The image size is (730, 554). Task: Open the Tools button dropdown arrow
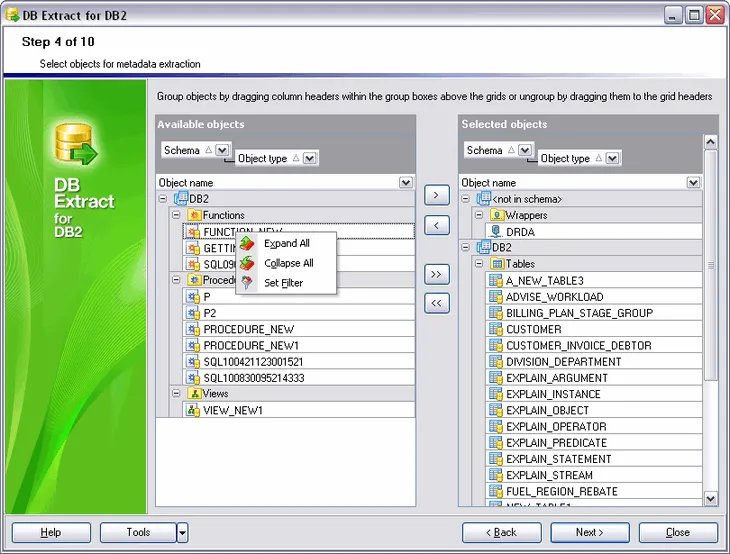[x=182, y=533]
